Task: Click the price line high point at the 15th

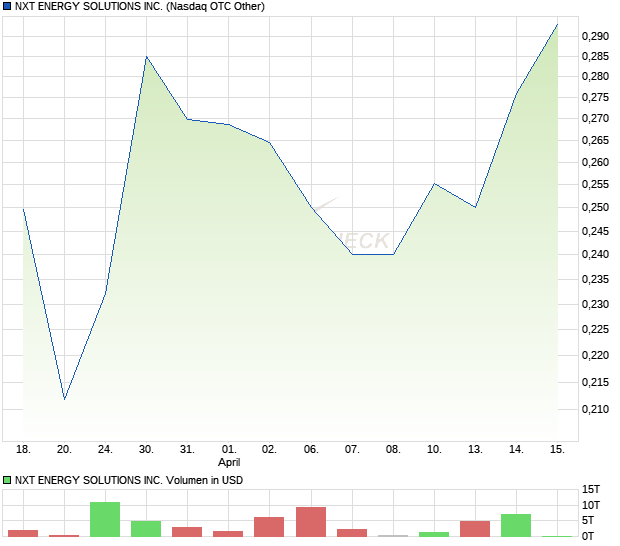Action: coord(558,25)
